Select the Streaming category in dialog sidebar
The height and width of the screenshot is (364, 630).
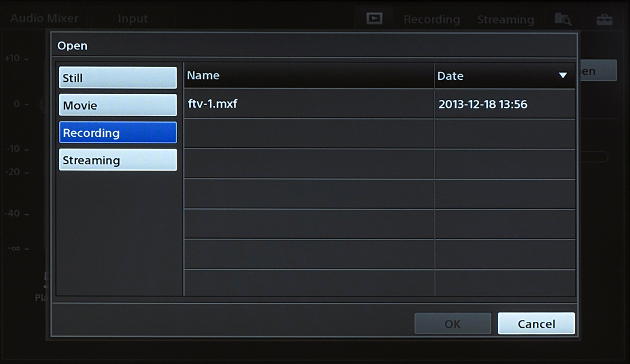118,160
